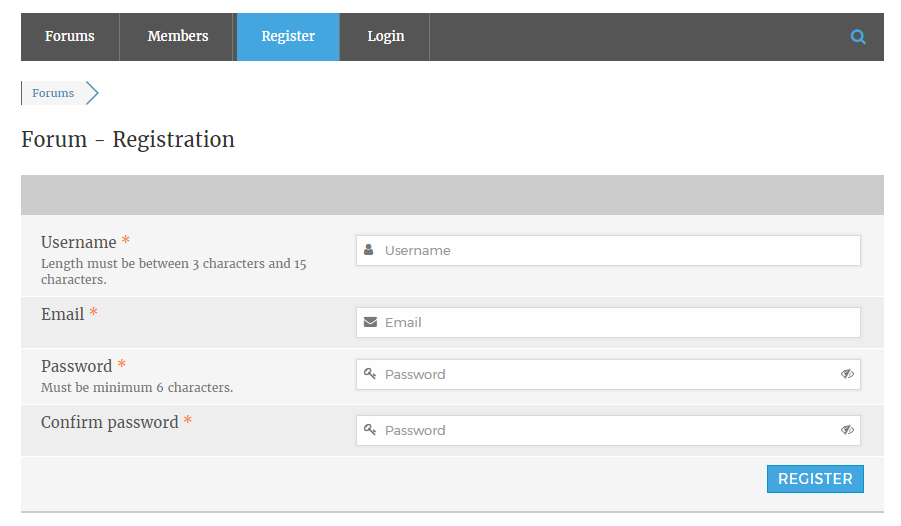The width and height of the screenshot is (901, 526).
Task: Show password with the Password eye icon
Action: [847, 374]
